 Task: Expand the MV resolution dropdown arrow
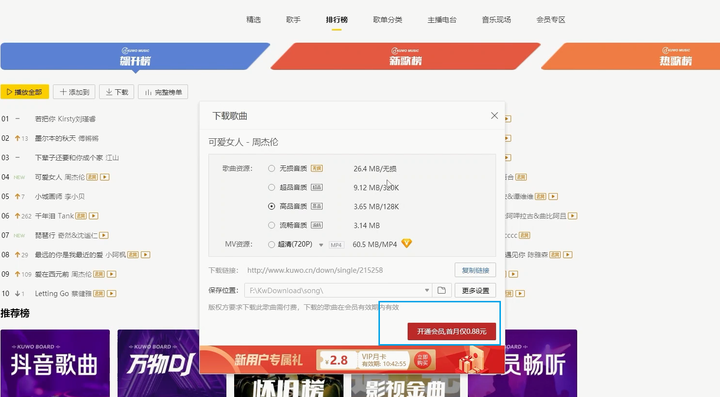click(x=321, y=245)
